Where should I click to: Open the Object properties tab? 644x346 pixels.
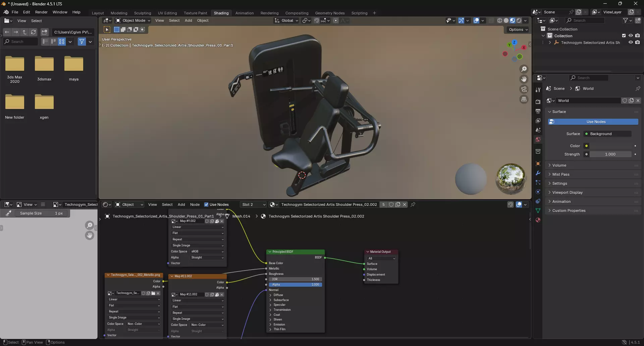pyautogui.click(x=538, y=164)
